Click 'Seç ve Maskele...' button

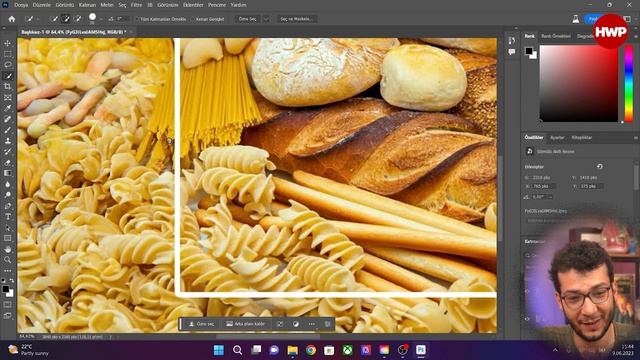pyautogui.click(x=297, y=19)
